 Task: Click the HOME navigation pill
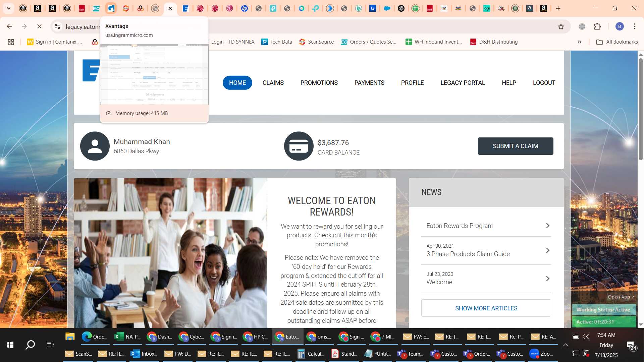point(237,83)
